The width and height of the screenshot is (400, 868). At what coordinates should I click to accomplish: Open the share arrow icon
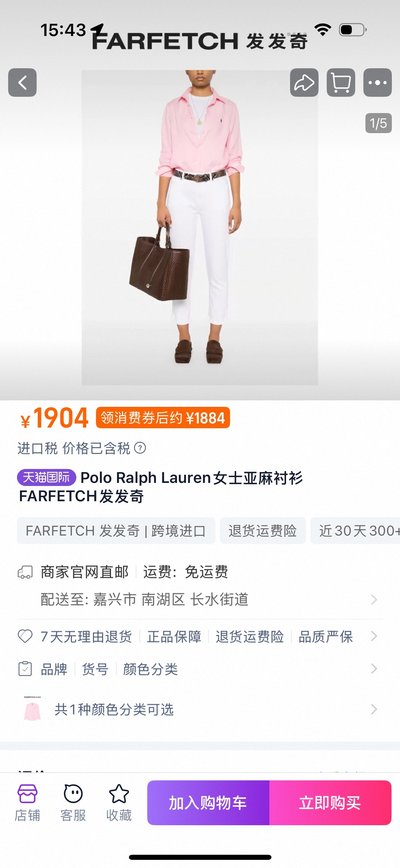pyautogui.click(x=304, y=83)
